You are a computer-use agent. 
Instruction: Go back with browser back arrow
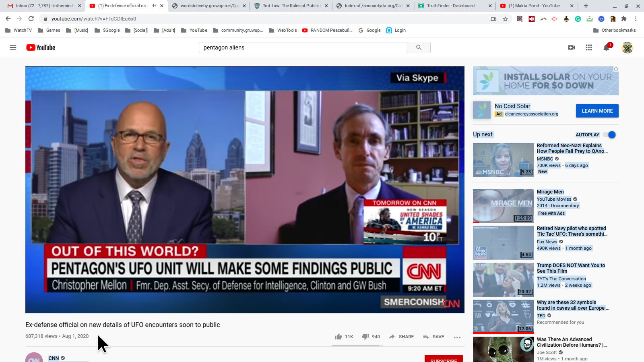pos(8,19)
